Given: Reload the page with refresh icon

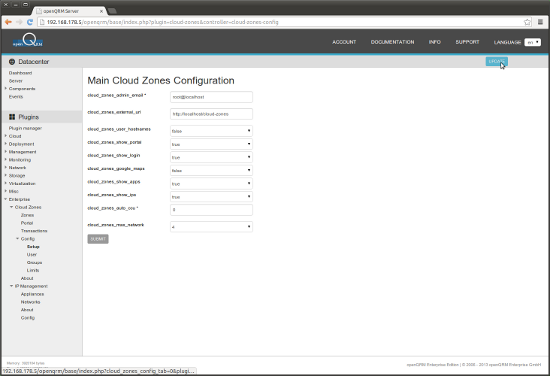Looking at the screenshot, I should pyautogui.click(x=30, y=22).
